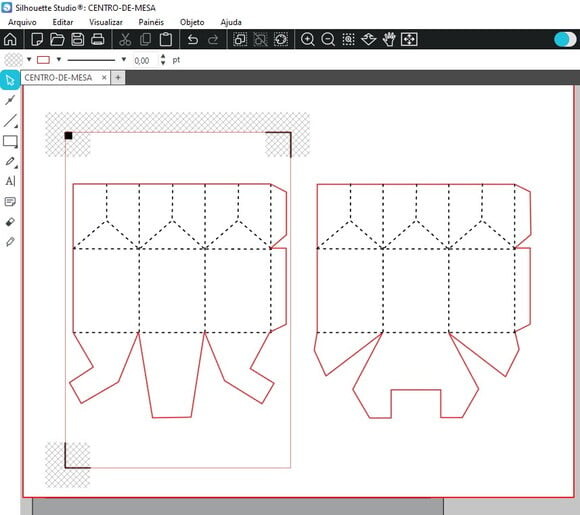Select the Line drawing tool
Viewport: 580px width, 515px height.
coord(10,121)
